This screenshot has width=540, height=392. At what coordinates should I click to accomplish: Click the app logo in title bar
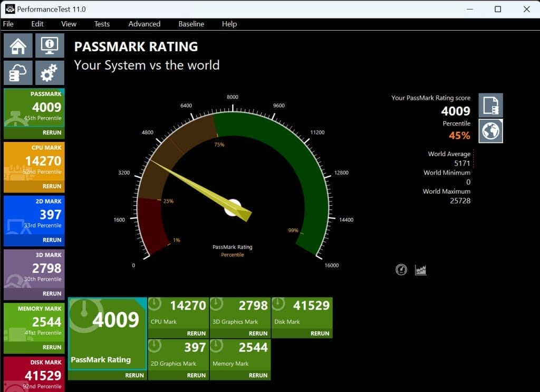10,9
